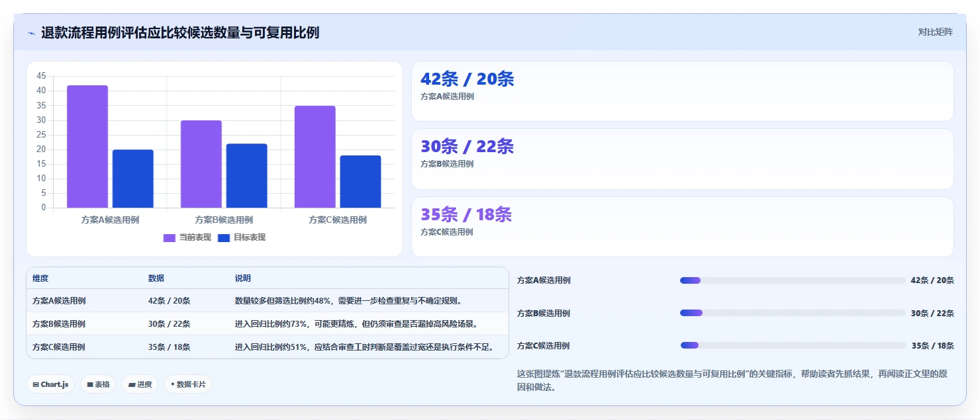This screenshot has width=980, height=420.
Task: Click the 30条 / 22条 data card value
Action: 467,147
